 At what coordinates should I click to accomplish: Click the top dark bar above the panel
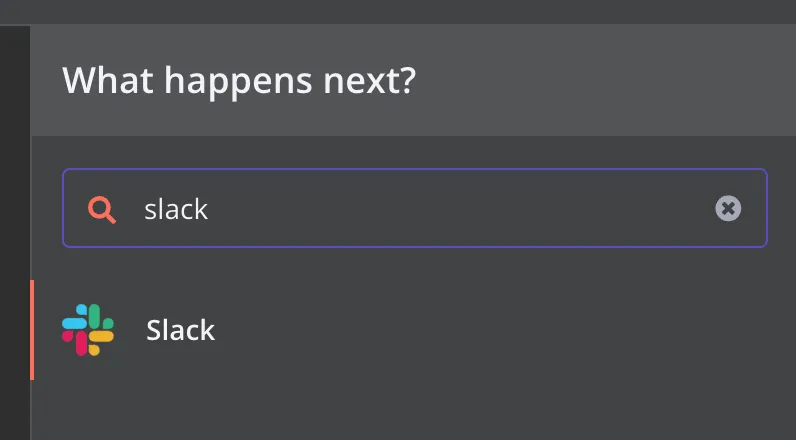pos(398,12)
